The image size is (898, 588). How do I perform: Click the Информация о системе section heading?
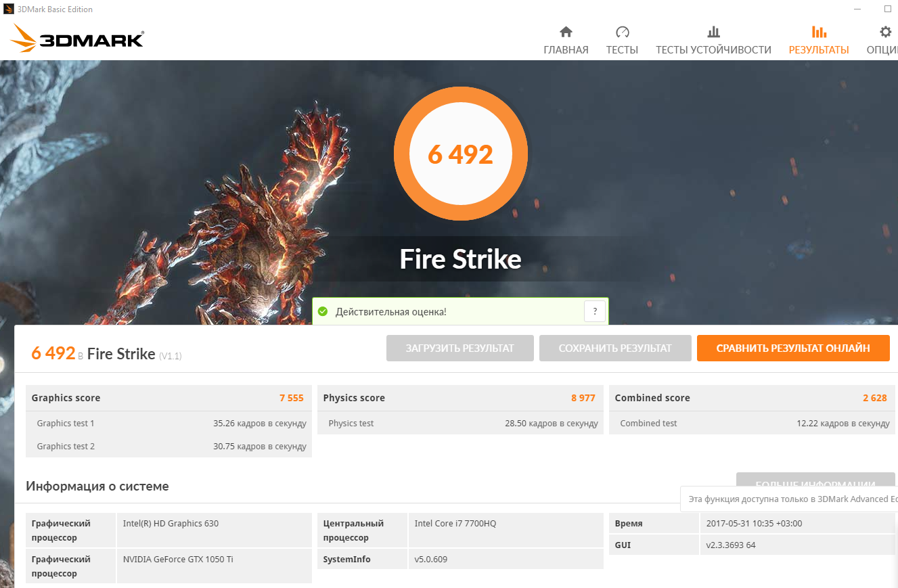pyautogui.click(x=97, y=487)
